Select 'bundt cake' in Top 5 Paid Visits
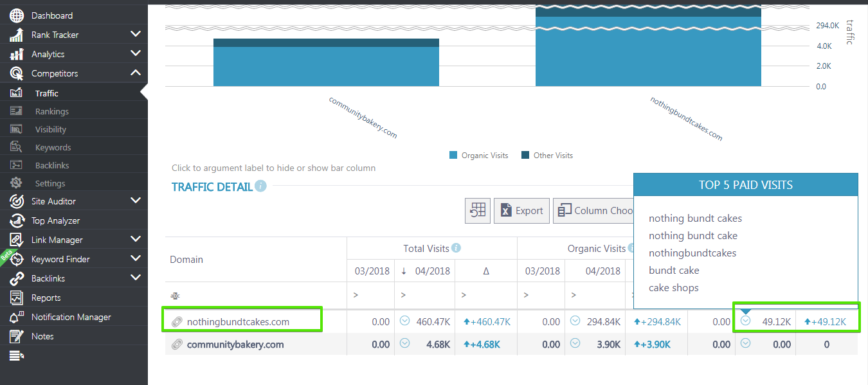 [x=674, y=271]
